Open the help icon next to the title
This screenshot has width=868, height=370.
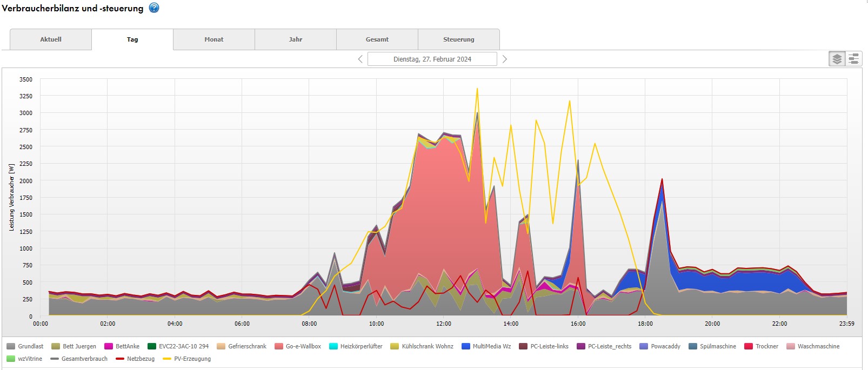tap(154, 8)
